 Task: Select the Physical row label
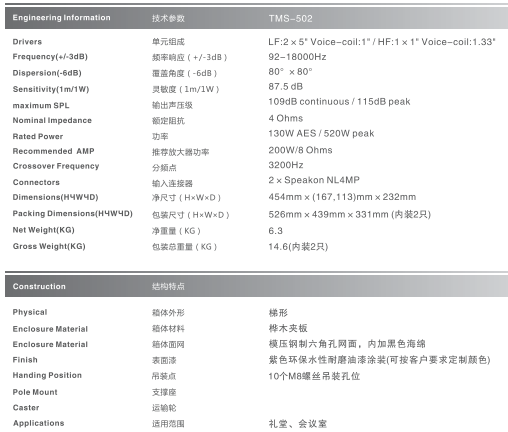click(x=30, y=312)
